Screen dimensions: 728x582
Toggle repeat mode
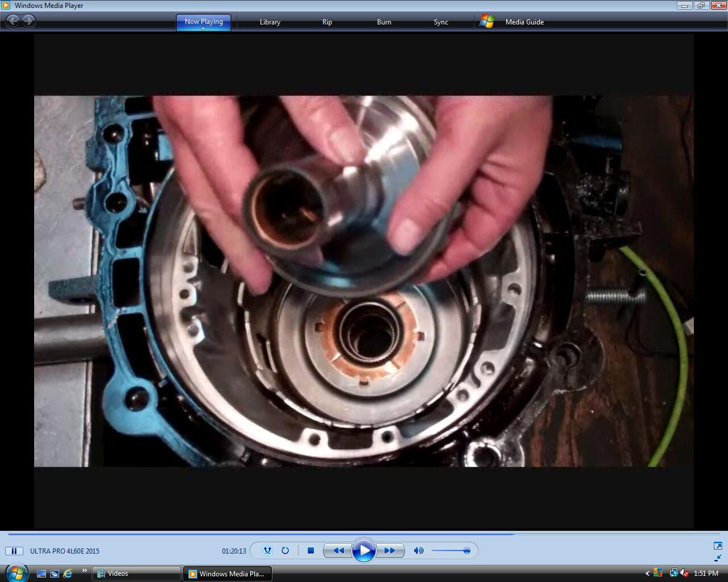point(285,550)
